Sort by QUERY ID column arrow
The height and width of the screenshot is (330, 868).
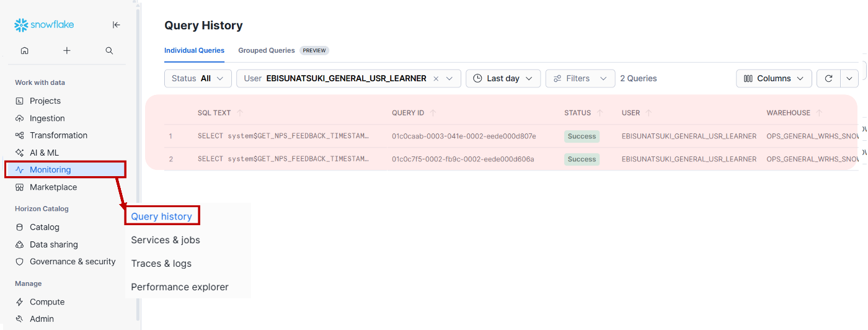433,113
